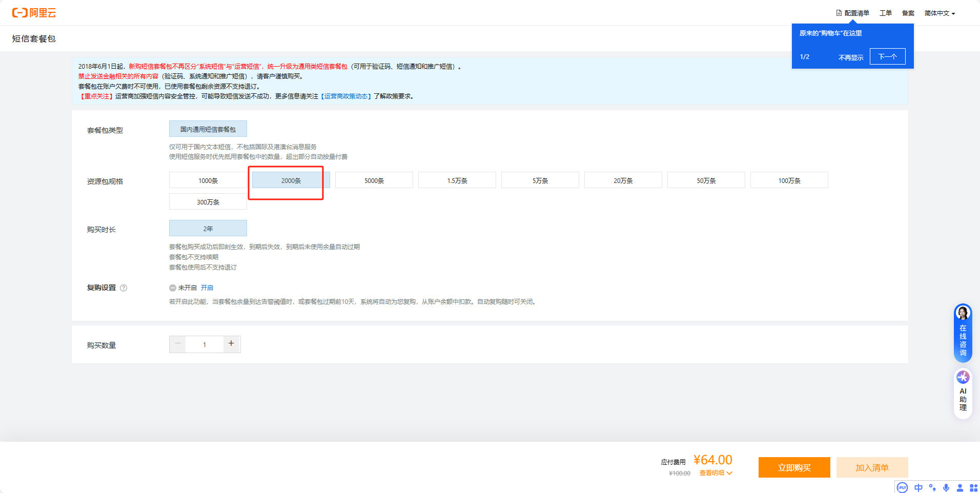The image size is (980, 493).
Task: Click the 应付费用 label
Action: 673,462
